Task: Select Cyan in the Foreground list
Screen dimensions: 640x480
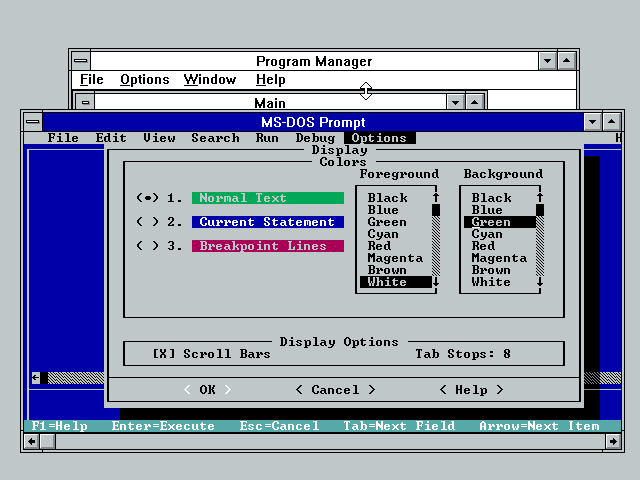Action: 395,234
